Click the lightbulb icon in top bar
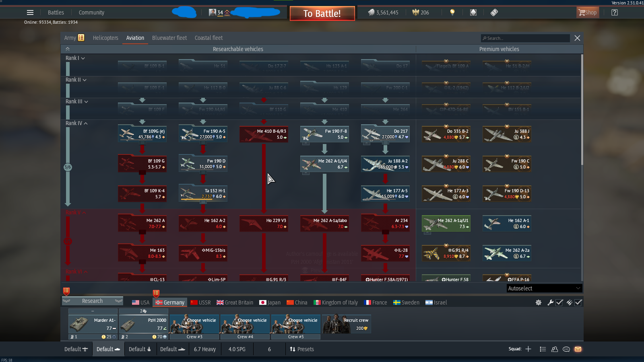 (x=452, y=12)
